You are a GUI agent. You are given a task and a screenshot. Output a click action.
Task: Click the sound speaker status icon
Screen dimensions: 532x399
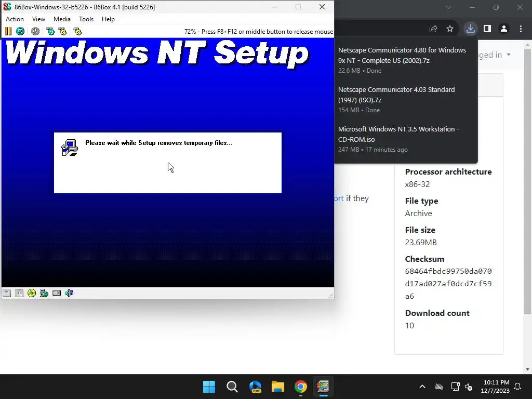point(69,293)
